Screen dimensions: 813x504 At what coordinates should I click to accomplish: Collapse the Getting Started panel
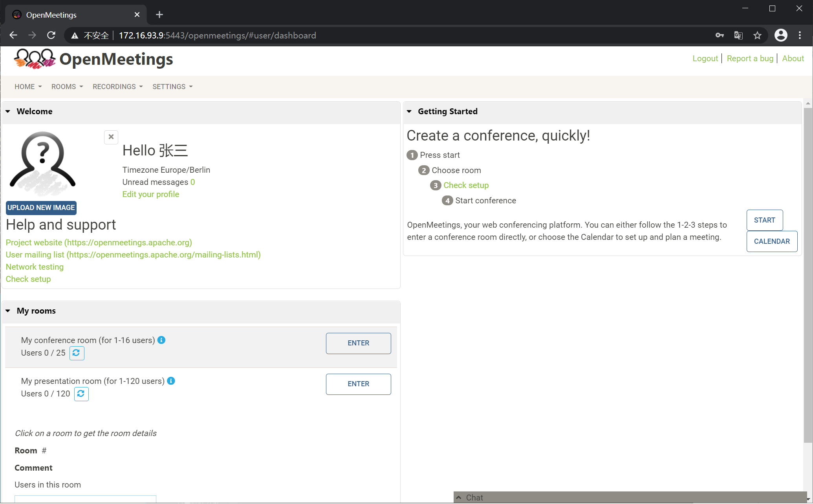(409, 111)
